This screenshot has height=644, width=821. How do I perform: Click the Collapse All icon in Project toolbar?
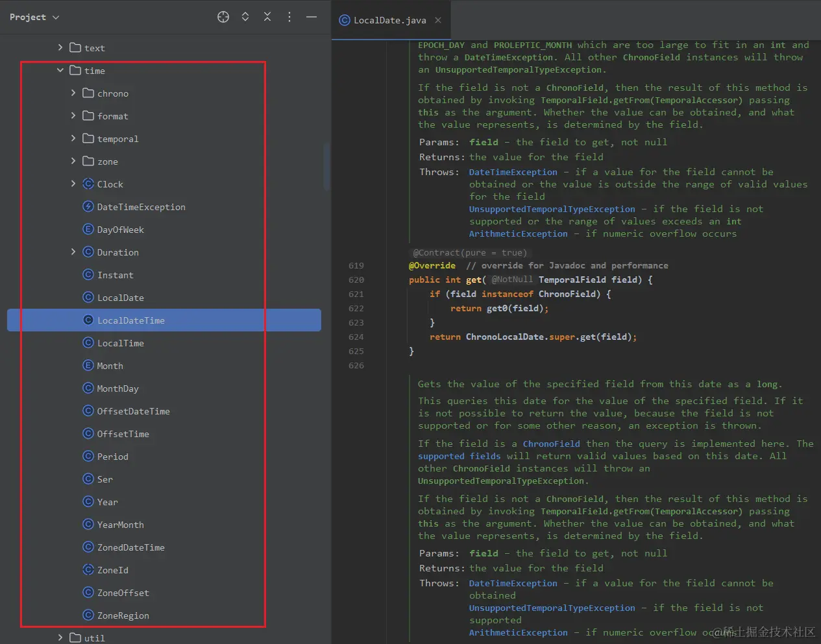267,17
